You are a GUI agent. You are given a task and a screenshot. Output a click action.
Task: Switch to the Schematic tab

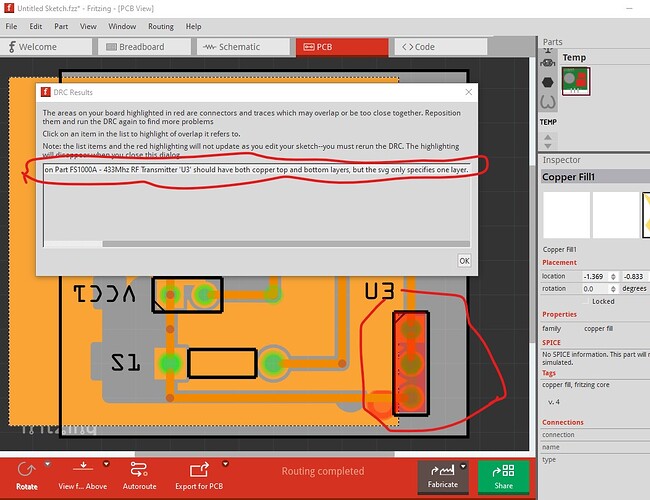click(x=243, y=47)
